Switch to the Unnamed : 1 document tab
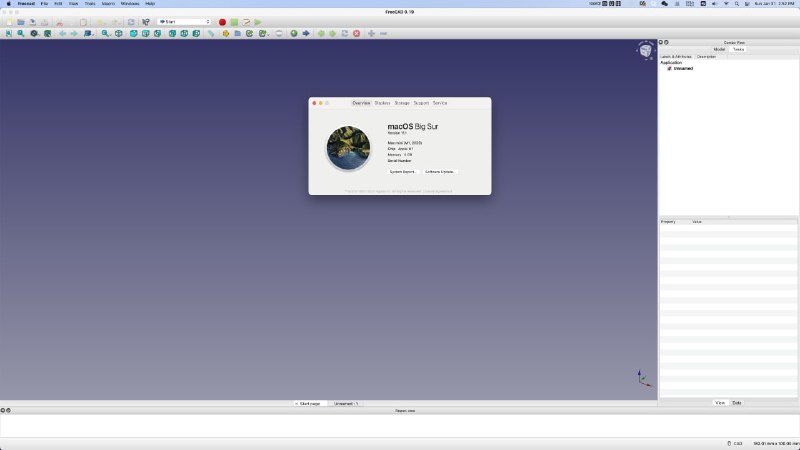 pos(346,404)
